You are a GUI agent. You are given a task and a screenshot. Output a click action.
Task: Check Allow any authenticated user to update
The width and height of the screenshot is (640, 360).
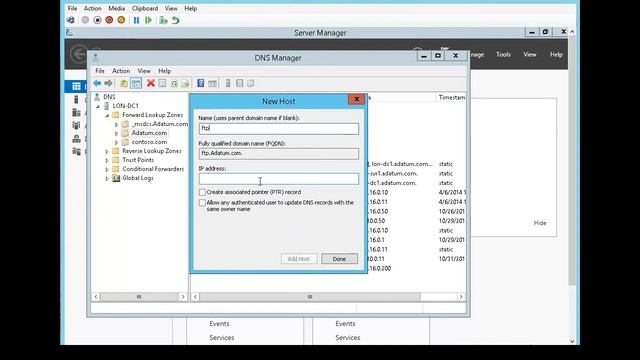click(x=202, y=202)
